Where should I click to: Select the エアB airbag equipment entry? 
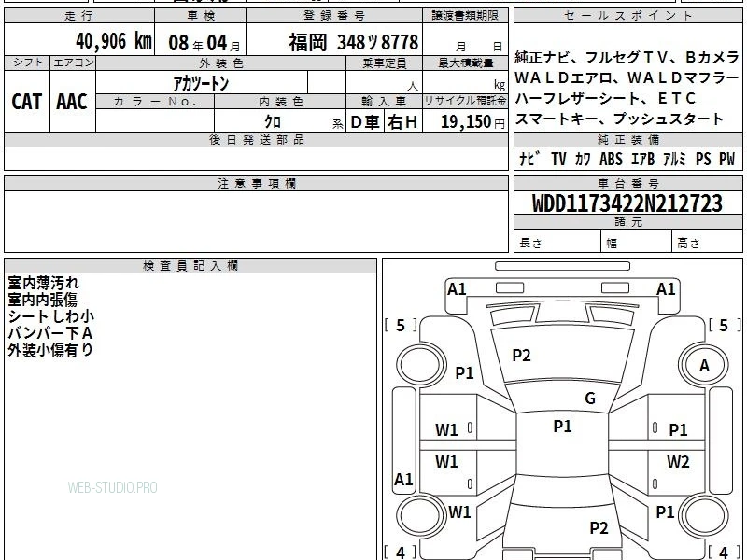tap(642, 159)
